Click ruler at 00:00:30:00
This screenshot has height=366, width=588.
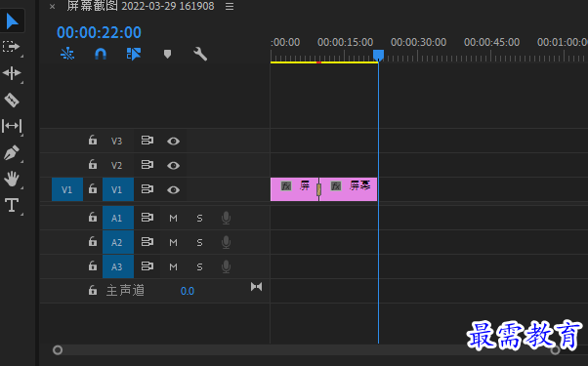pyautogui.click(x=418, y=42)
